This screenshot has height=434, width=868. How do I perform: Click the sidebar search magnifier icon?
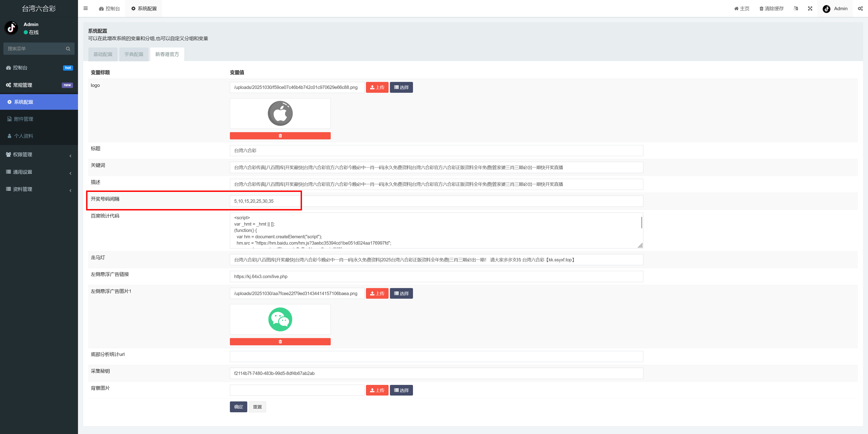tap(68, 49)
